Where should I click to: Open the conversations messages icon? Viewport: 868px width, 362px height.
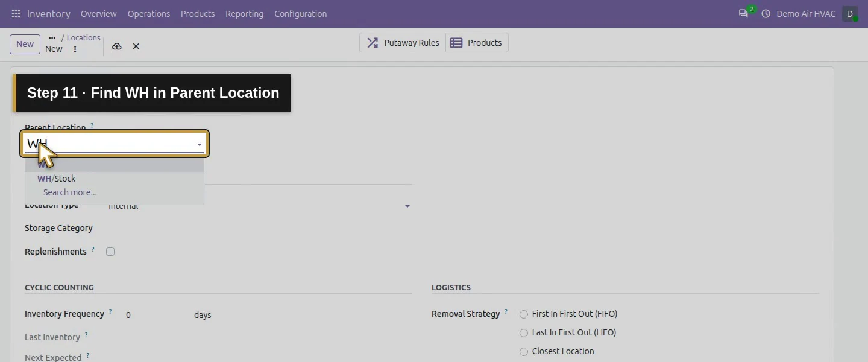(x=743, y=13)
